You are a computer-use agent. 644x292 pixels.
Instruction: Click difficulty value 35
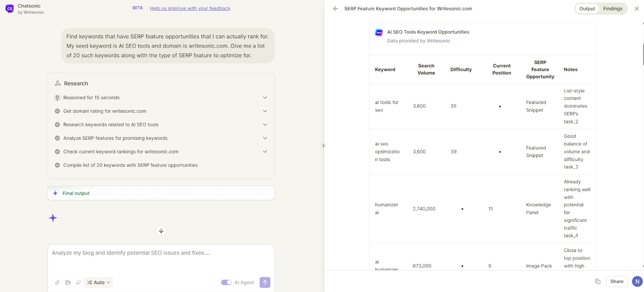point(453,106)
